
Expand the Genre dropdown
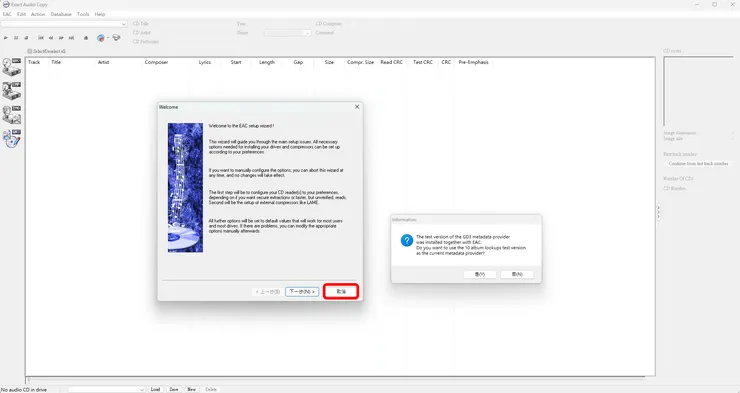point(307,33)
